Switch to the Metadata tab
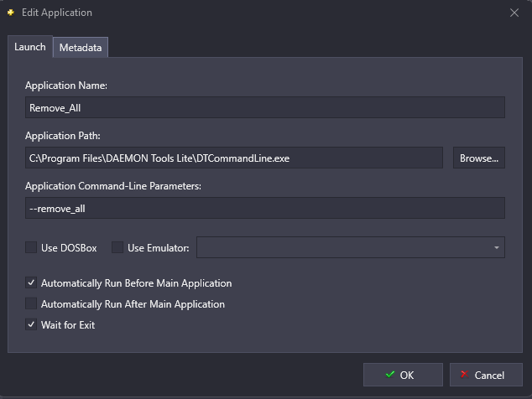532x399 pixels. click(x=81, y=48)
